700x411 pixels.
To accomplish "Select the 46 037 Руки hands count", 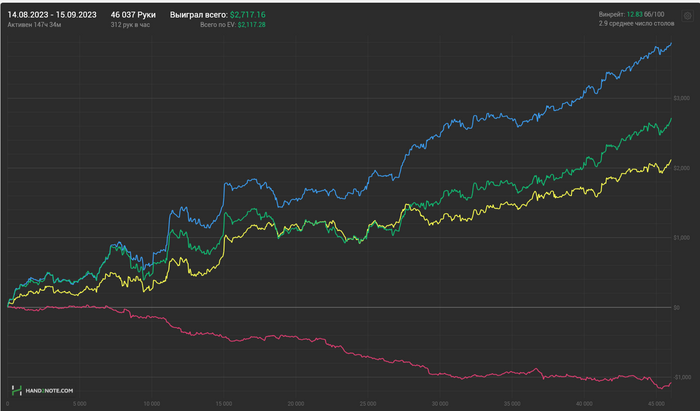I will pyautogui.click(x=133, y=14).
